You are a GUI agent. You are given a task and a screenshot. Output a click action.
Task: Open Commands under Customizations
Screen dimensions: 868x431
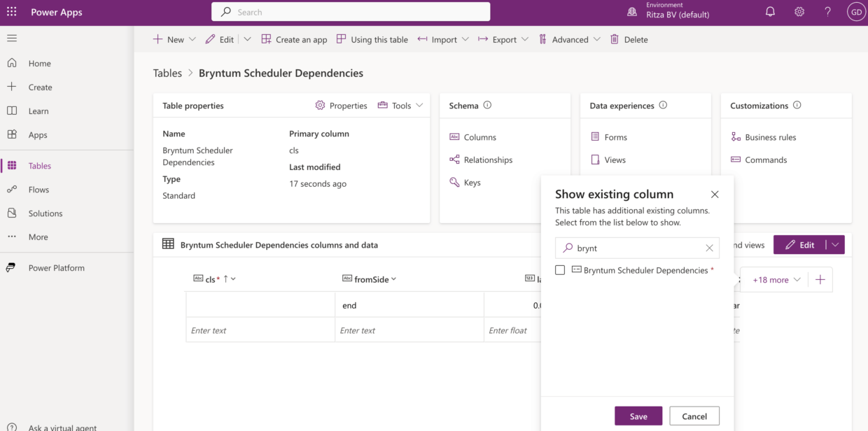pos(765,160)
